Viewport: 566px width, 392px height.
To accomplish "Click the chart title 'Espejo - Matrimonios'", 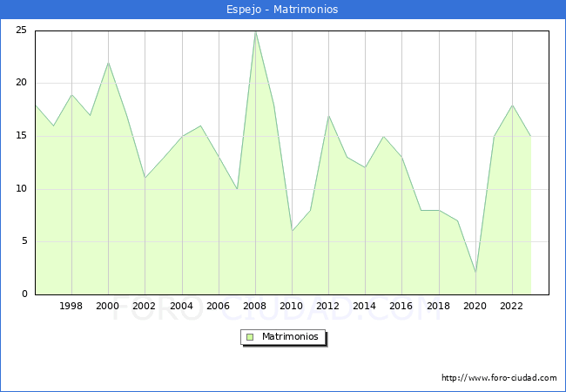I will point(282,10).
